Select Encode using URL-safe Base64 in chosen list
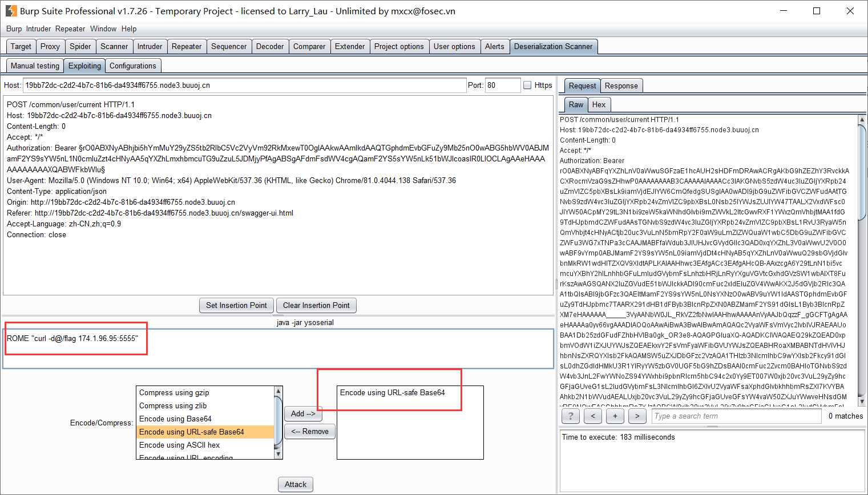Image resolution: width=868 pixels, height=495 pixels. point(410,392)
